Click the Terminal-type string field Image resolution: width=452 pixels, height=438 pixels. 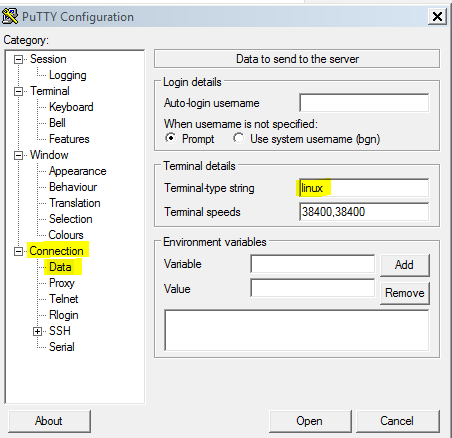point(364,188)
